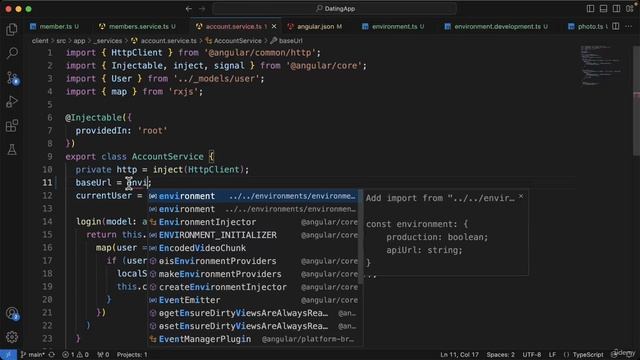Select the ENVIRONMENT_INITIALIZER suggestion
Viewport: 640px width, 360px height.
253,236
